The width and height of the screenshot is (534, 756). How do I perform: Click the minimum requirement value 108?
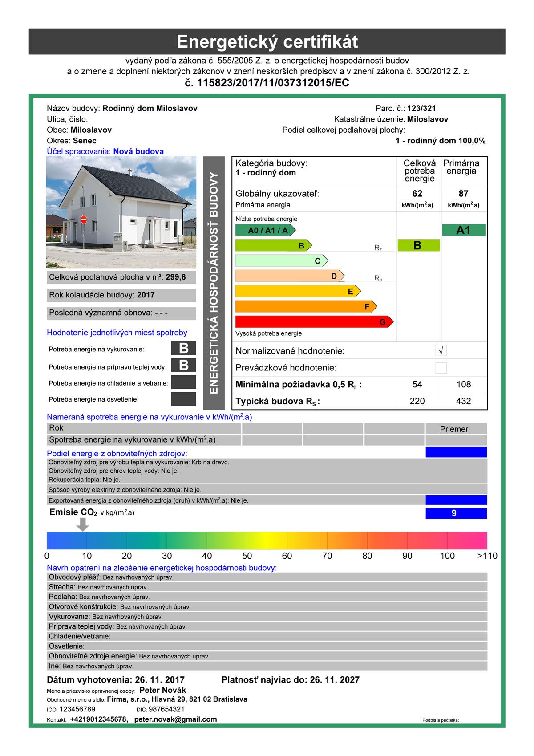tap(464, 385)
